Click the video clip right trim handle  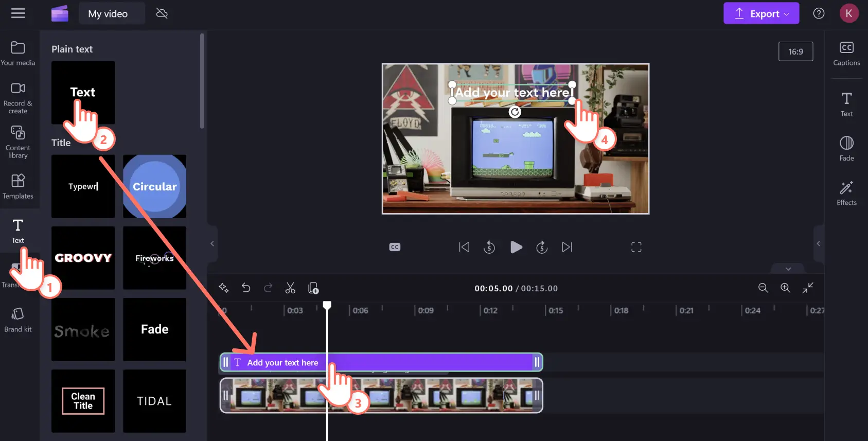tap(537, 396)
